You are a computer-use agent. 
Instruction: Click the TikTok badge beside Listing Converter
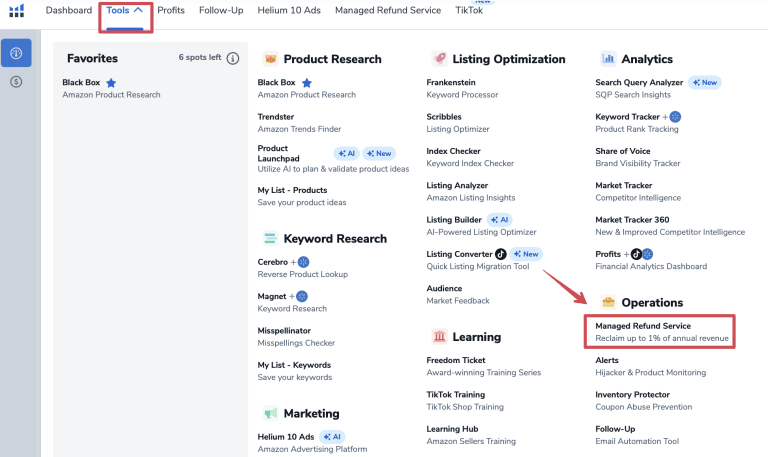501,254
